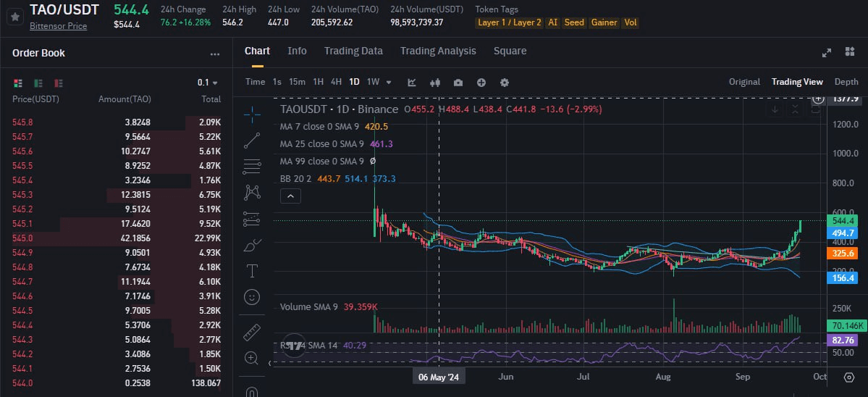
Task: Open chart settings gear icon
Action: (505, 82)
